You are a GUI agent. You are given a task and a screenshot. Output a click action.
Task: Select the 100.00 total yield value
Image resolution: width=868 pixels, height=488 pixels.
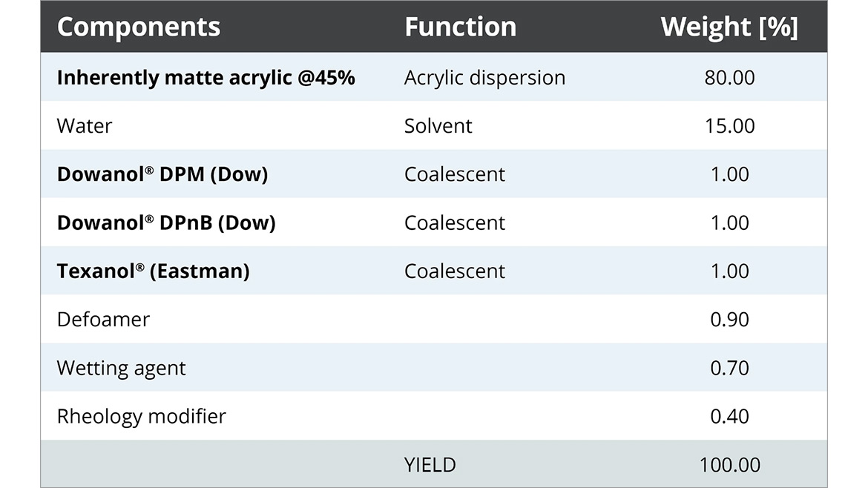(x=729, y=465)
